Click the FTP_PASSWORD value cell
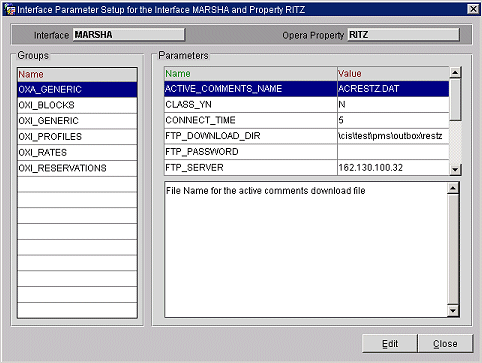 [393, 152]
